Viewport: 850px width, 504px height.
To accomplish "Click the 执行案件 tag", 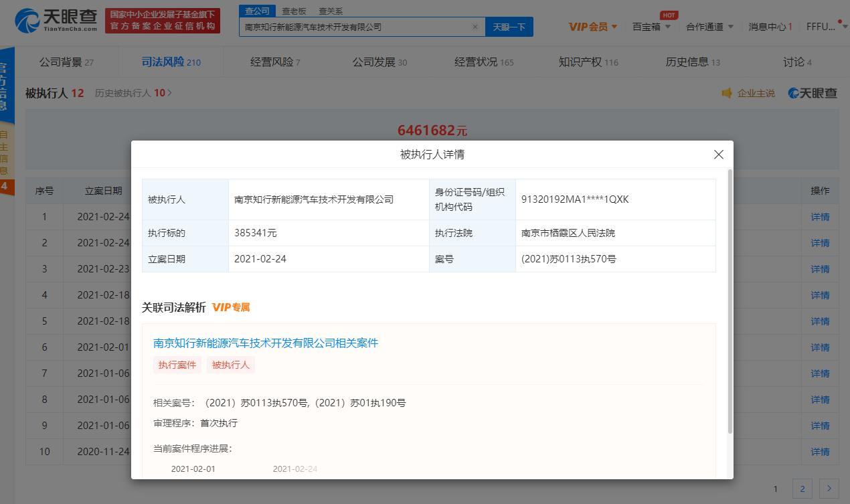I will point(177,365).
